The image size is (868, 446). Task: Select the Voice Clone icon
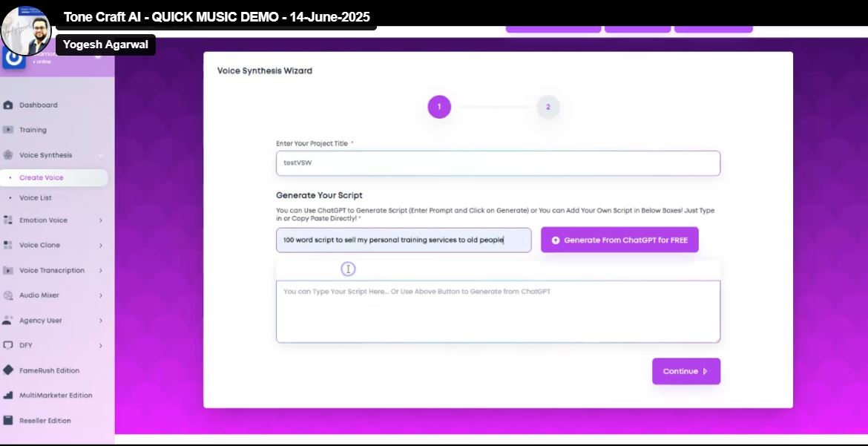point(10,245)
